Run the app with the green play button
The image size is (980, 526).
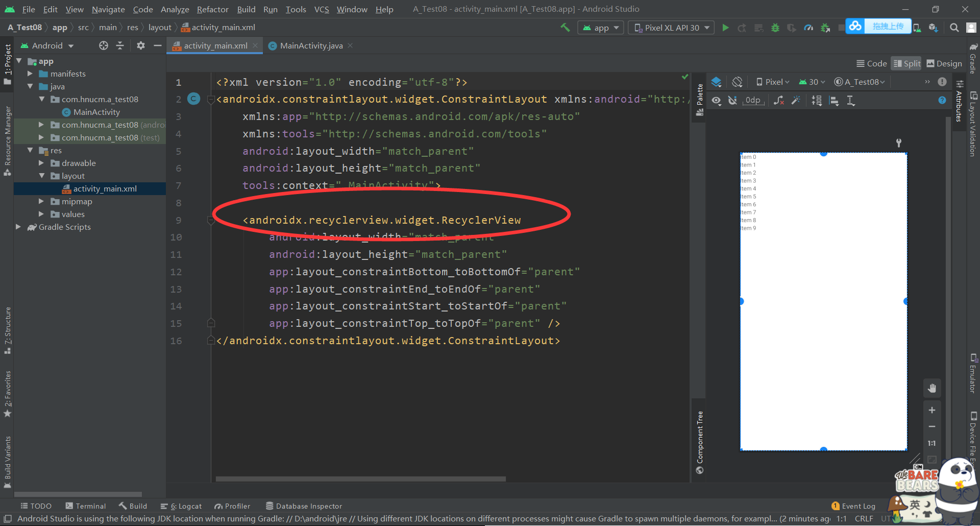[x=725, y=28]
